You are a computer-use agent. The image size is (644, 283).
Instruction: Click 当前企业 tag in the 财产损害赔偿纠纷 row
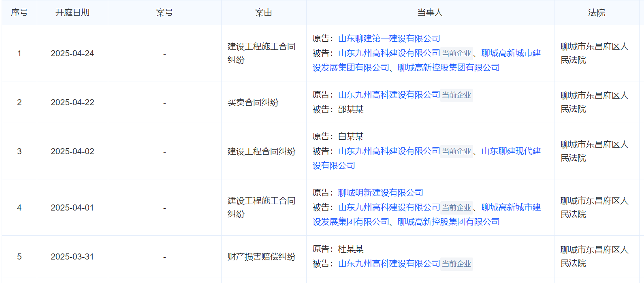coord(456,264)
